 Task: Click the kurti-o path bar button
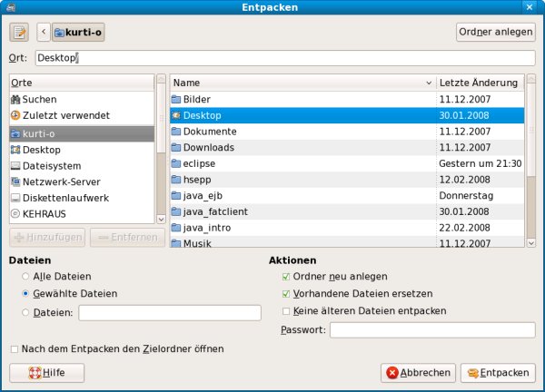79,33
